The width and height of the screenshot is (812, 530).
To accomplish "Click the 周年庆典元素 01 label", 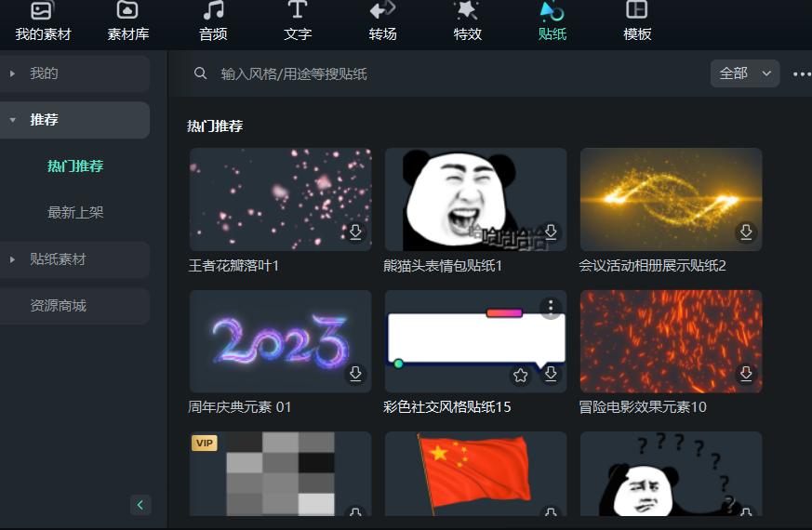I will point(239,407).
